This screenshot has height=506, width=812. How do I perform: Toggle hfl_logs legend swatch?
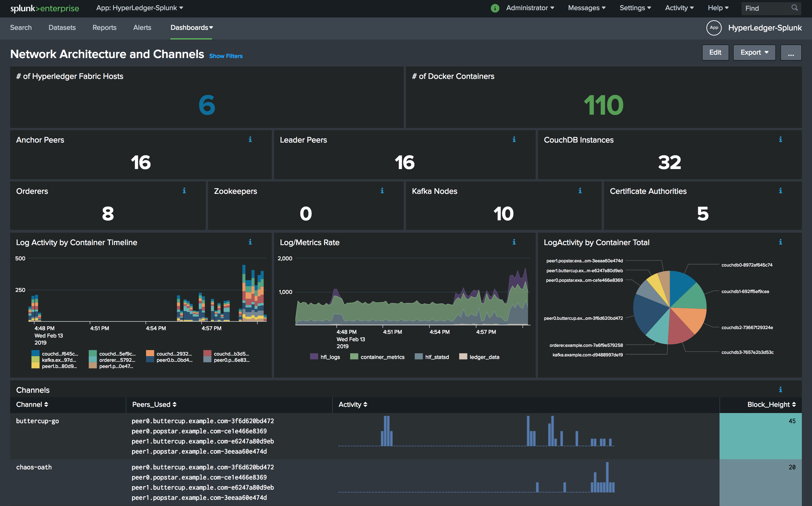[x=314, y=356]
